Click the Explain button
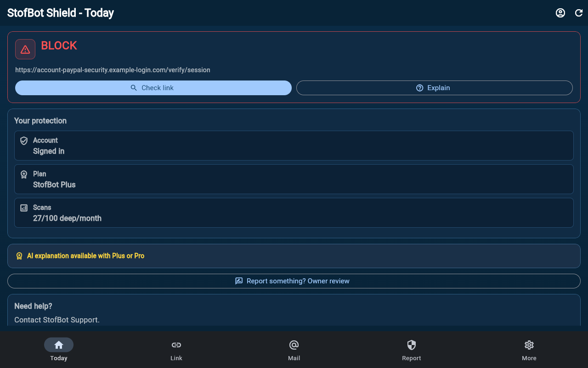The image size is (588, 368). [x=435, y=88]
